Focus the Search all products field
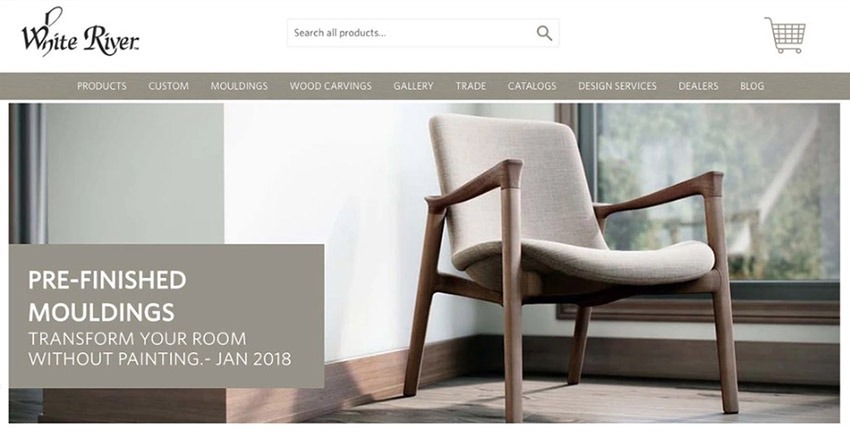This screenshot has width=850, height=440. click(x=423, y=33)
